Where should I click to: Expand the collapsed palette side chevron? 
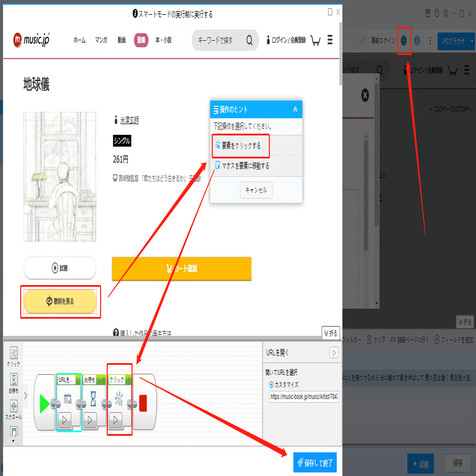coord(25,396)
